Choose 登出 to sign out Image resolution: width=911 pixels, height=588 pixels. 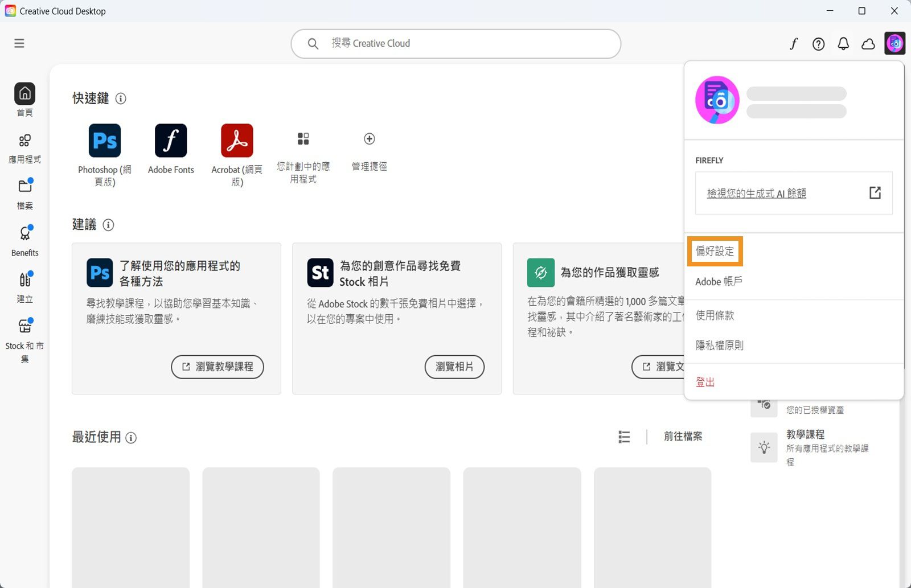(x=705, y=382)
